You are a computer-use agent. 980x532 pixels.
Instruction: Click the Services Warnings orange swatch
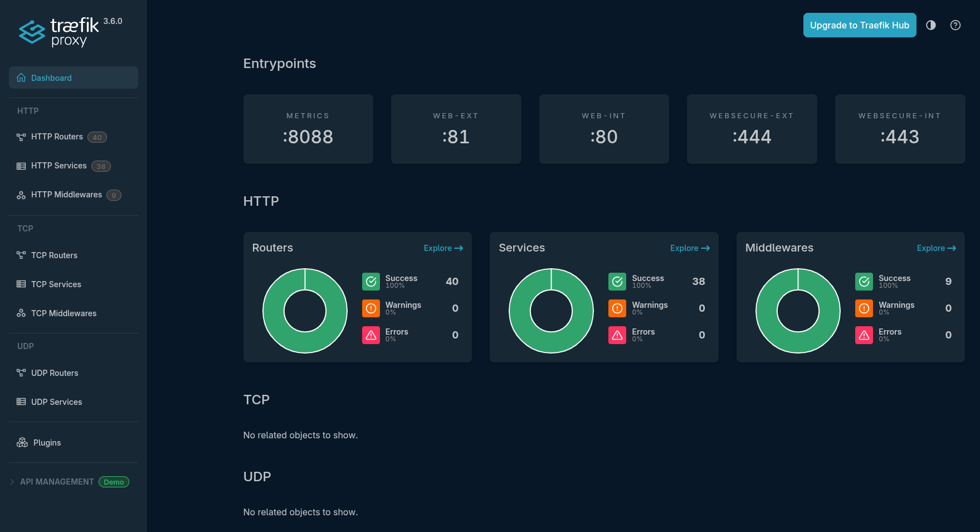(617, 308)
